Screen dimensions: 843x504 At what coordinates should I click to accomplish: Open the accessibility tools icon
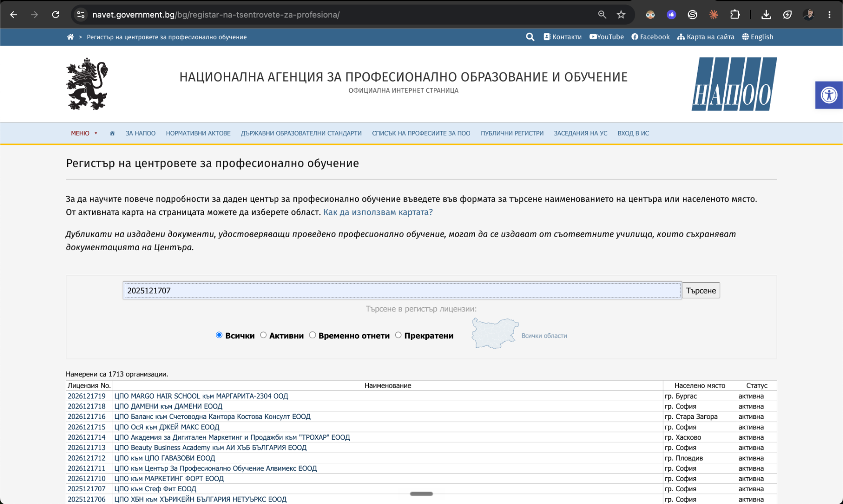[829, 95]
